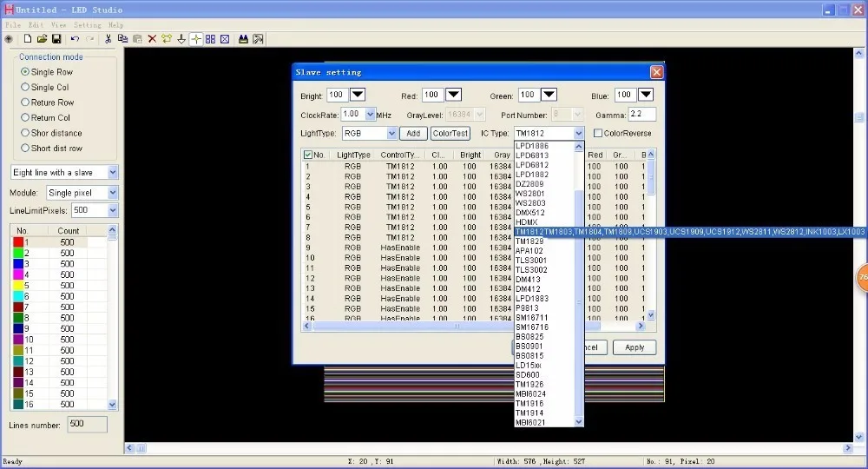Select highlighted TM1812 TM1803 list entry
The image size is (868, 469).
point(690,231)
